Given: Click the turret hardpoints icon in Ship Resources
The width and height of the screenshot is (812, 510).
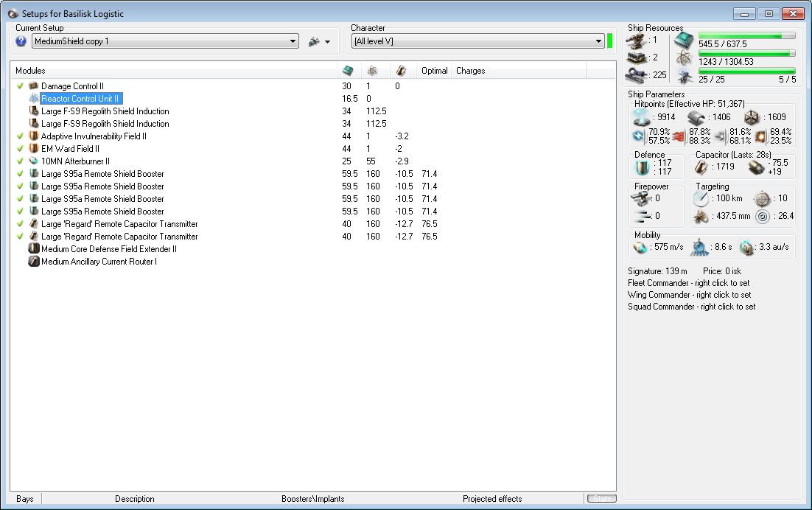Looking at the screenshot, I should 636,41.
